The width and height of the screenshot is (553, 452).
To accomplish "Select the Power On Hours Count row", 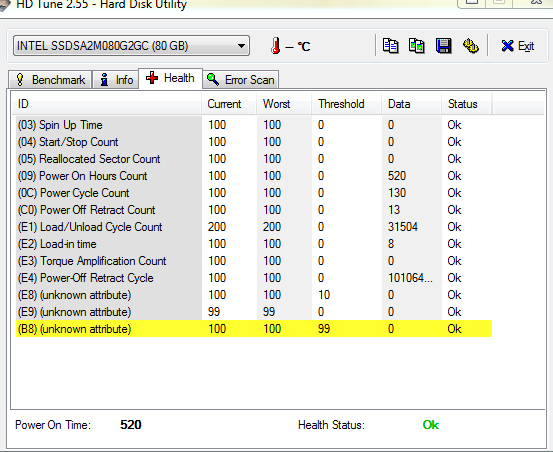I will 254,176.
